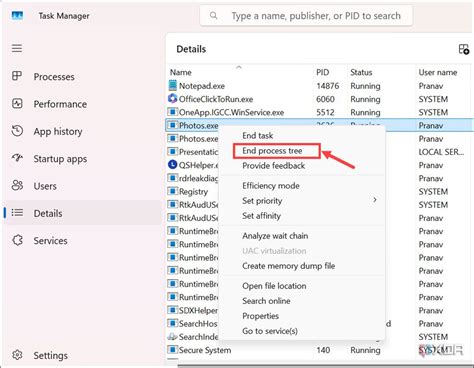Click Search online in the context menu
474x368 pixels.
(x=266, y=301)
